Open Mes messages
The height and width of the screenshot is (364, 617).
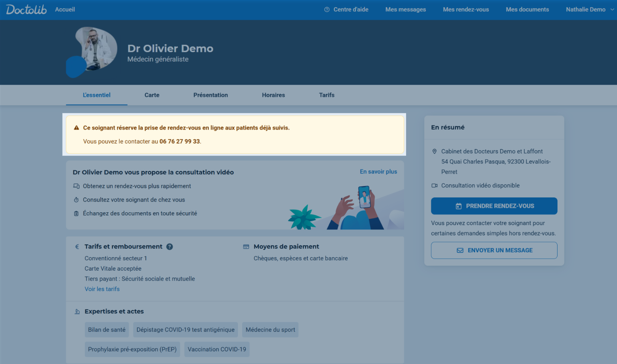[405, 10]
